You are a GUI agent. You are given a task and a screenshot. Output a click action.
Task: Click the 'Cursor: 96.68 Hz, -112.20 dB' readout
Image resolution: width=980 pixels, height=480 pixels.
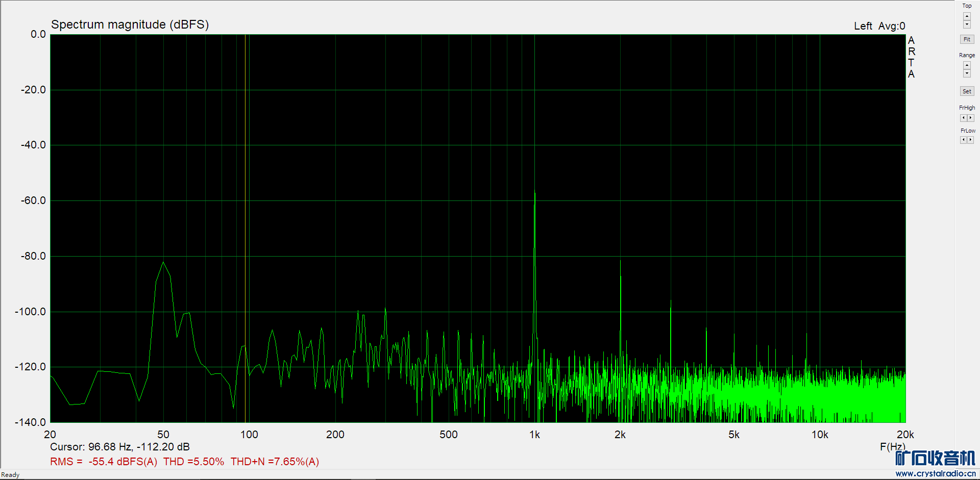[120, 447]
